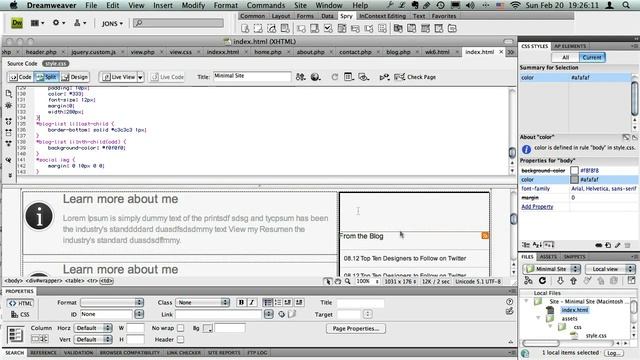
Task: Switch to Split view
Action: pos(46,77)
